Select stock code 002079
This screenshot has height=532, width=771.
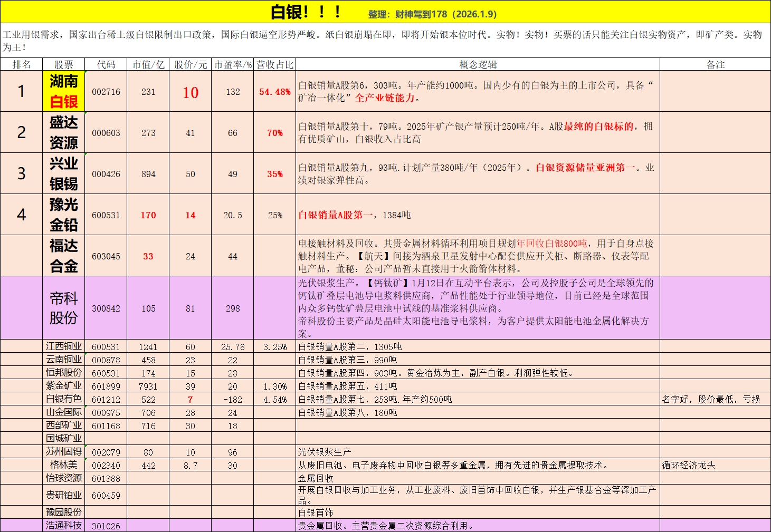[106, 452]
